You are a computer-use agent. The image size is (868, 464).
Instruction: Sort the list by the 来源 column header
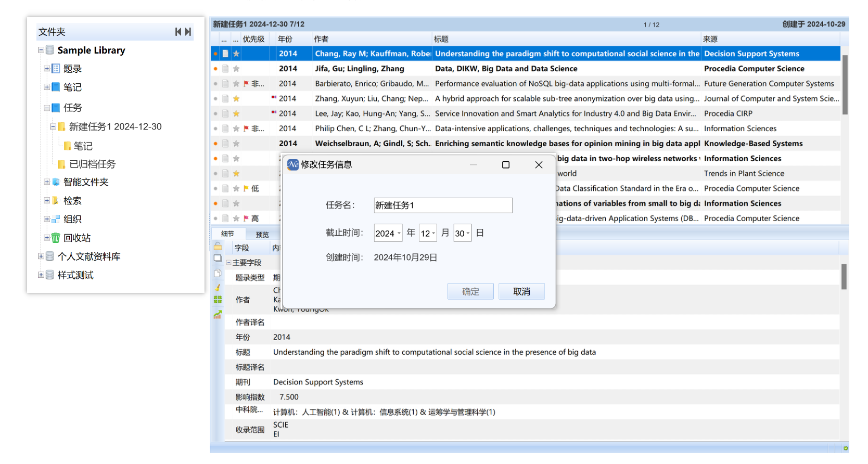click(x=770, y=39)
